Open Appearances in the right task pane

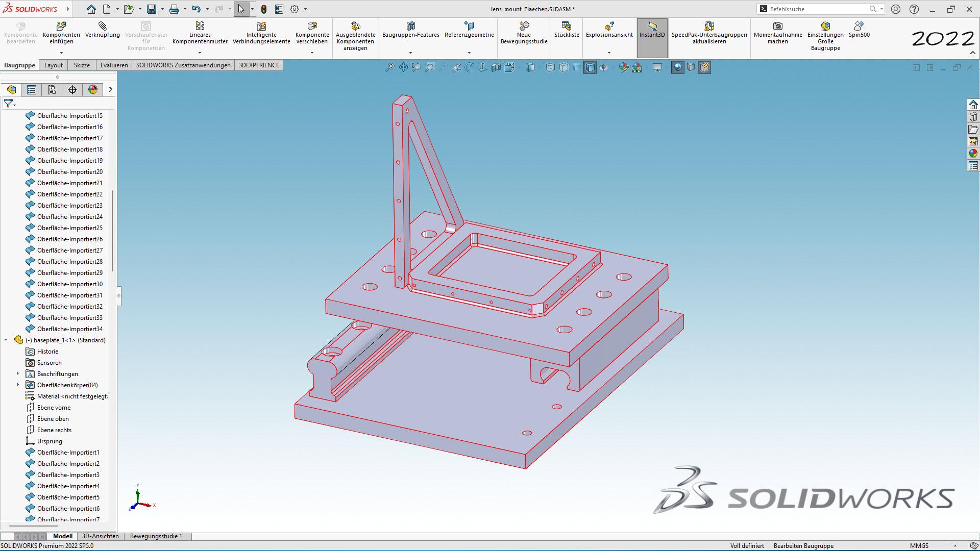click(973, 154)
